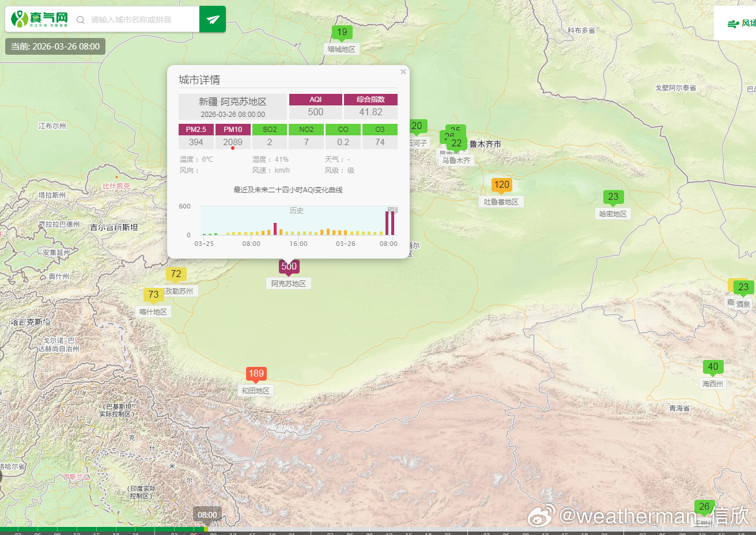756x535 pixels.
Task: Switch to the NO2 pollutant tab
Action: [307, 130]
